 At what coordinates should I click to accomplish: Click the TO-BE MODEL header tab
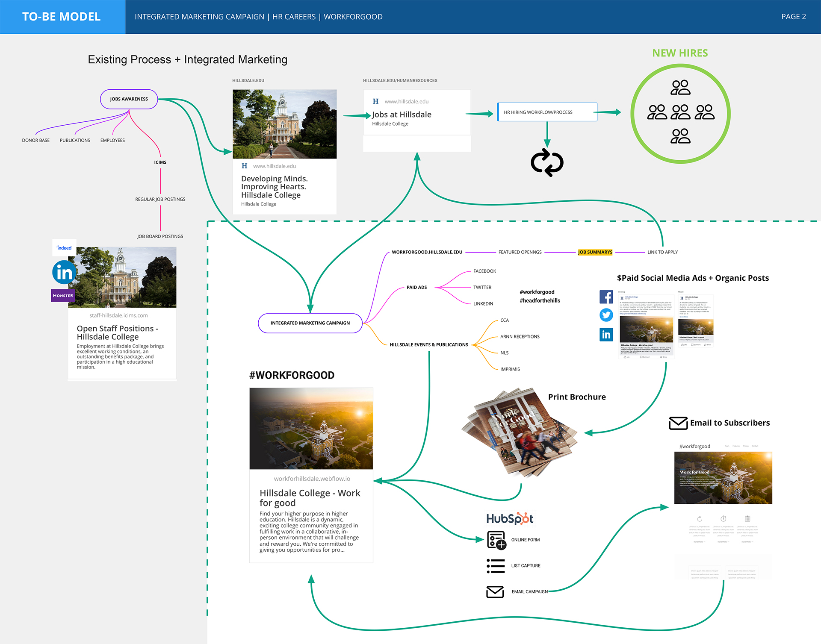point(62,17)
